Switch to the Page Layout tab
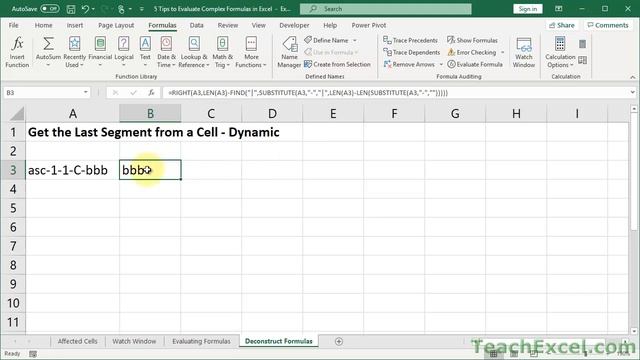This screenshot has height=360, width=640. click(116, 25)
